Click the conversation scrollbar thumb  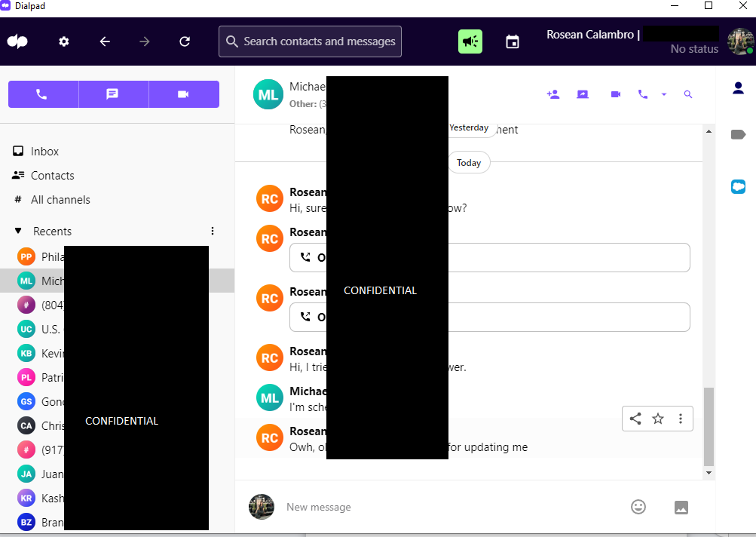tap(709, 427)
